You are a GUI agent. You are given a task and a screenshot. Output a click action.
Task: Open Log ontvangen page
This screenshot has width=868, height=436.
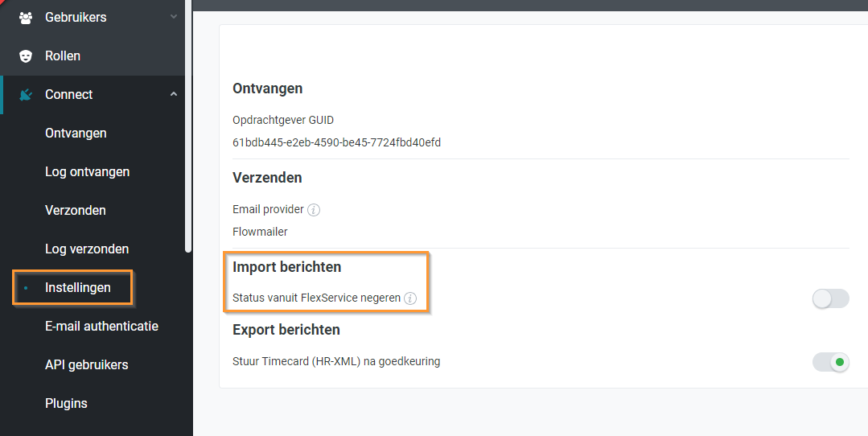87,172
